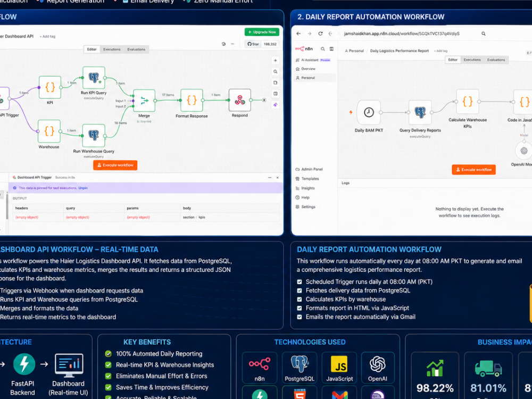This screenshot has width=532, height=399.
Task: Click the purple AI sparkle icon on the canvas toolbar
Action: tap(276, 105)
